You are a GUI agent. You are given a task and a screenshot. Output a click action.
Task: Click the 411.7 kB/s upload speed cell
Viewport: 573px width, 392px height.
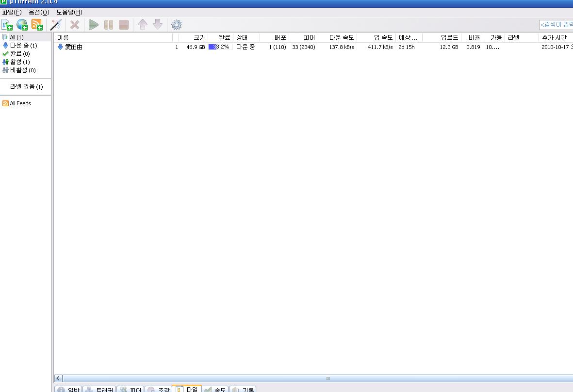[380, 47]
